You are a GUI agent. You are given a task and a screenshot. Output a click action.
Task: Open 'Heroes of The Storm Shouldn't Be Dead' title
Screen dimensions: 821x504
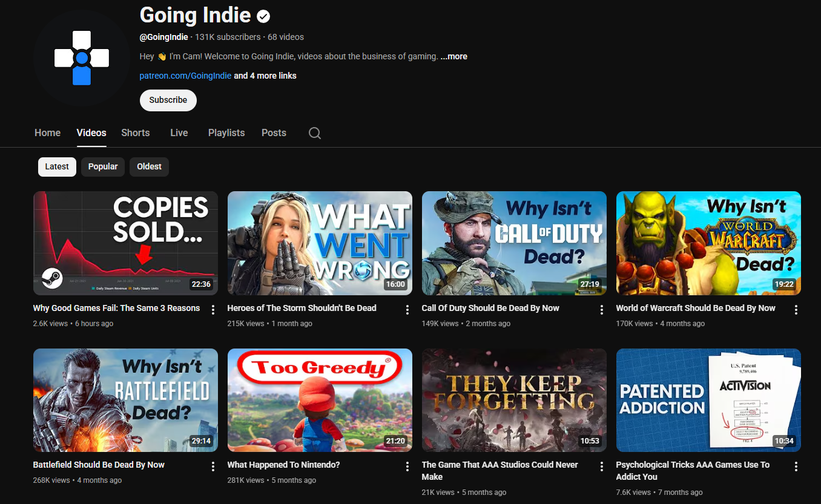tap(302, 308)
